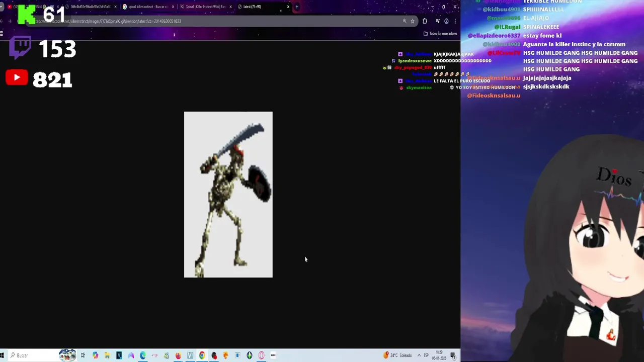Open Firefox from the taskbar
The image size is (644, 362).
click(x=178, y=355)
